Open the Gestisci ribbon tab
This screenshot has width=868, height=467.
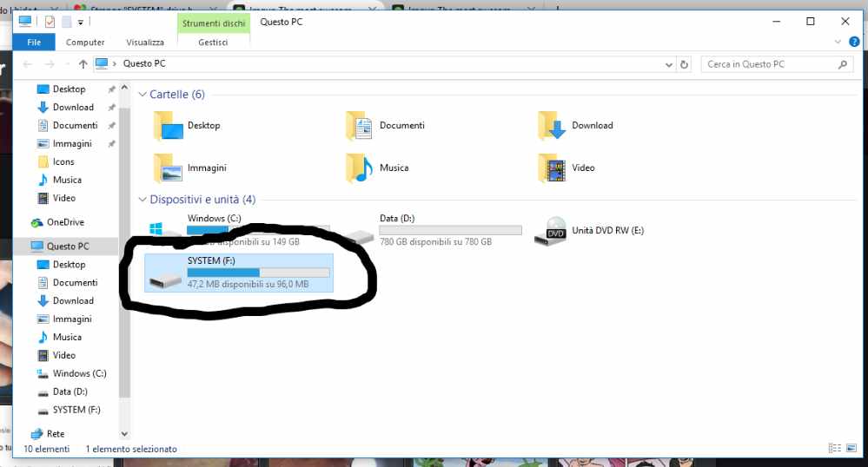(x=213, y=42)
